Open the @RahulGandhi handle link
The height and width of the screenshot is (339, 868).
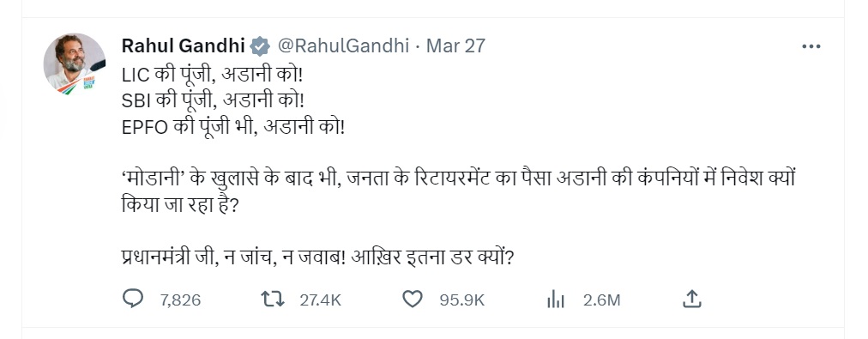tap(343, 46)
